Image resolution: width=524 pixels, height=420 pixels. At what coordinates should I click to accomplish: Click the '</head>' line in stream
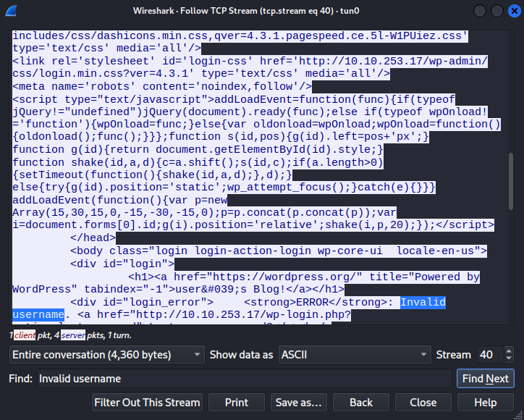93,238
